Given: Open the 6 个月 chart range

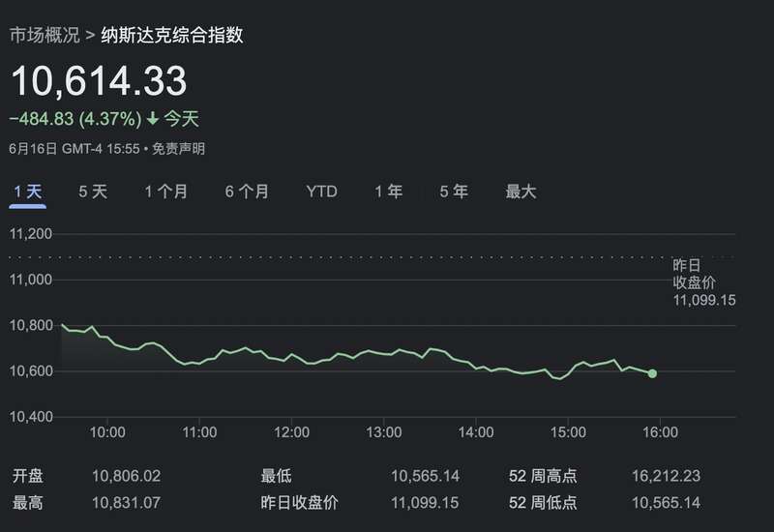Looking at the screenshot, I should pyautogui.click(x=247, y=192).
